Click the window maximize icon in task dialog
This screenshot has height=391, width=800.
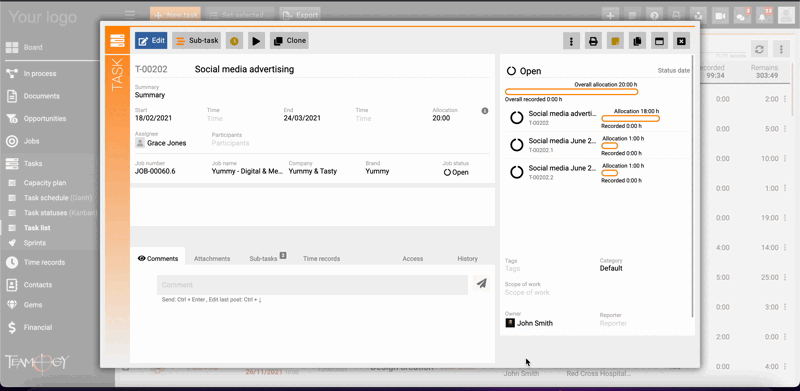click(659, 41)
